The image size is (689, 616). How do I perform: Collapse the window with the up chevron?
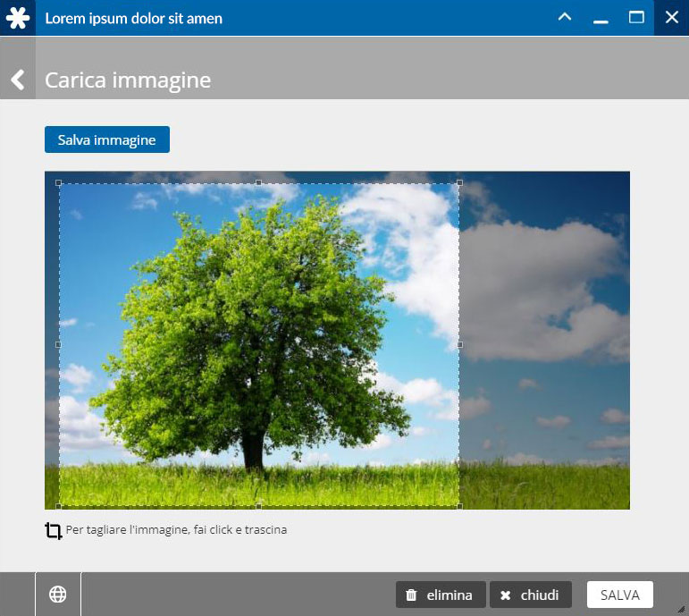coord(565,17)
